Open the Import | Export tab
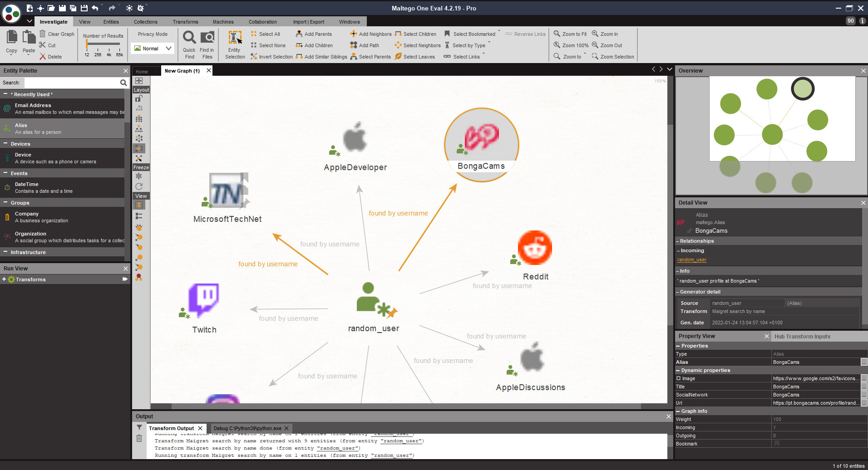This screenshot has width=868, height=470. (x=308, y=22)
